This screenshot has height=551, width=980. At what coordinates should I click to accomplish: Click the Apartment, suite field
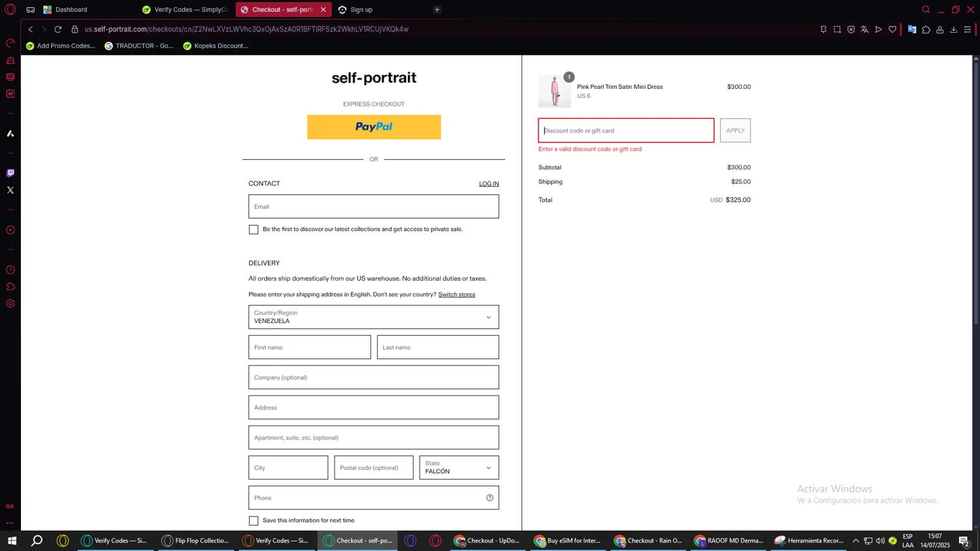tap(374, 437)
